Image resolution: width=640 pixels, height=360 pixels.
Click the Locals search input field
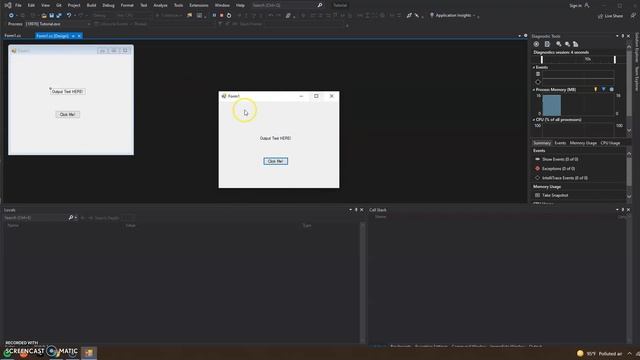click(x=35, y=218)
